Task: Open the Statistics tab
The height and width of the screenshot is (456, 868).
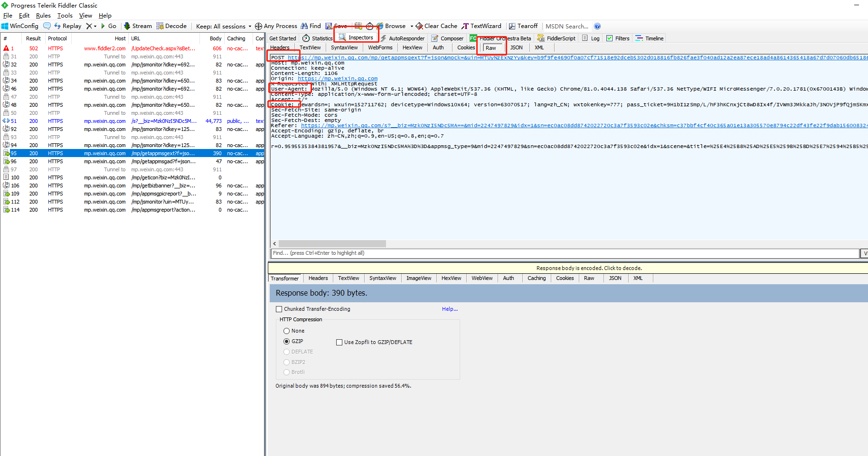Action: (x=317, y=38)
